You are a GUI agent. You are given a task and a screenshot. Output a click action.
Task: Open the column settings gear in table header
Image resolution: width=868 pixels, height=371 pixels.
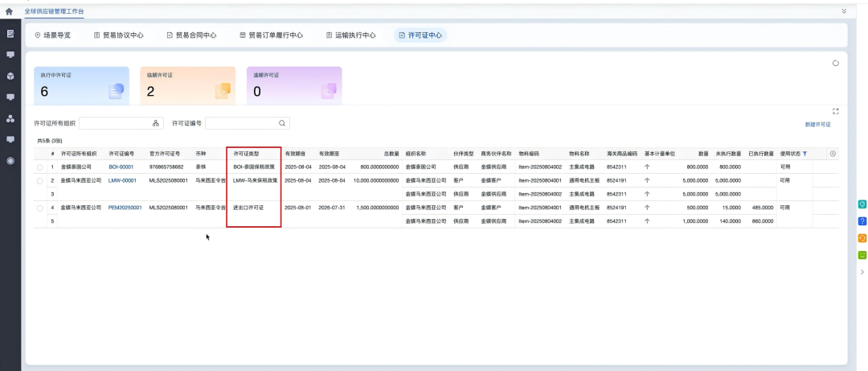coord(833,153)
